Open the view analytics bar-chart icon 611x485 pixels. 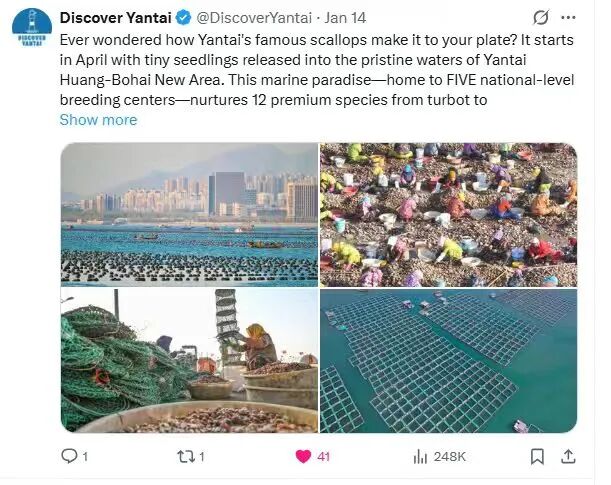pos(420,456)
